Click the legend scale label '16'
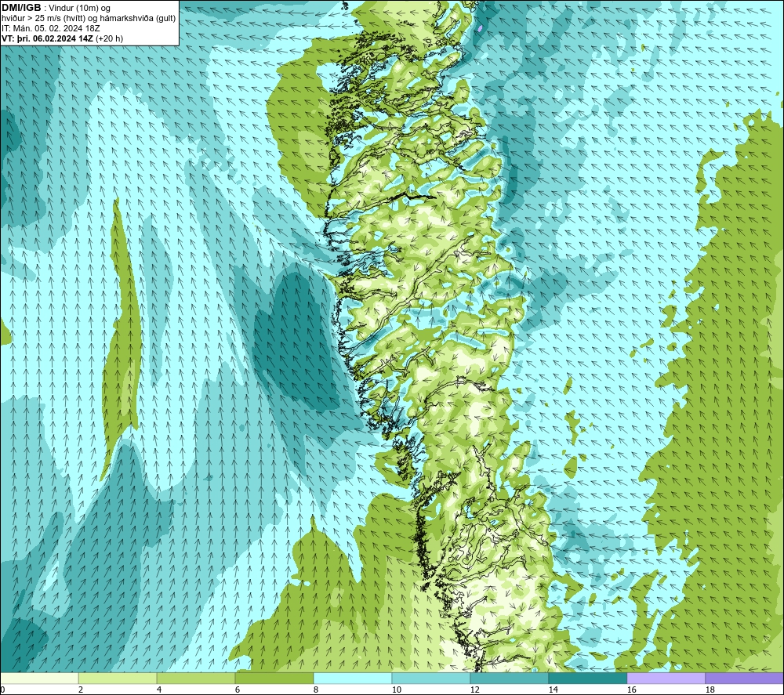The image size is (784, 695). click(631, 690)
